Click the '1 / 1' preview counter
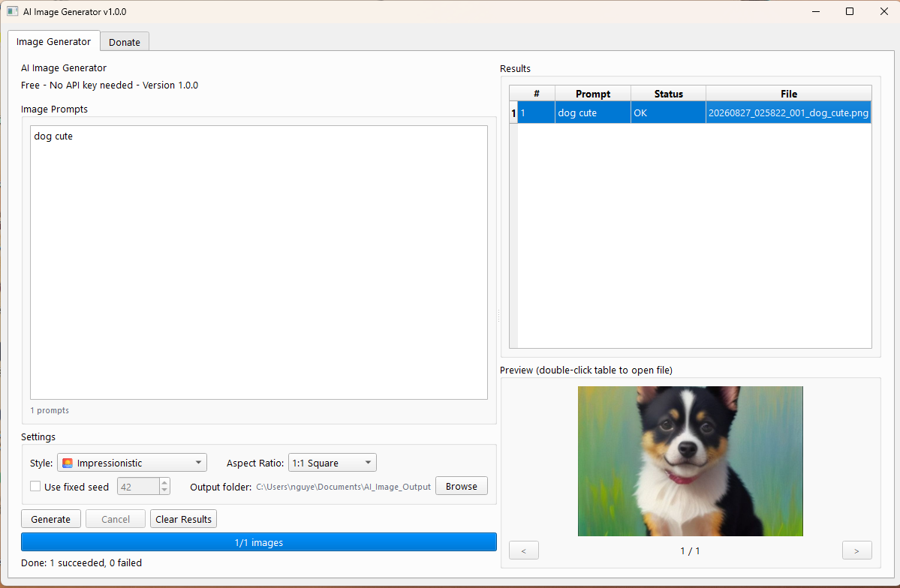 click(690, 550)
